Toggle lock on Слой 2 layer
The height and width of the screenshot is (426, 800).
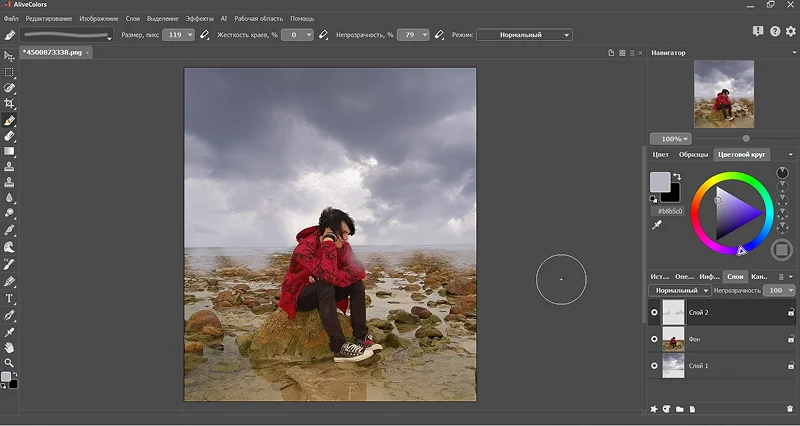(791, 312)
